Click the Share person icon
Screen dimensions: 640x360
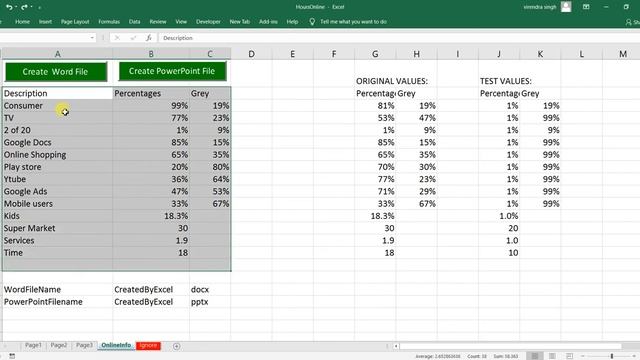tap(629, 22)
